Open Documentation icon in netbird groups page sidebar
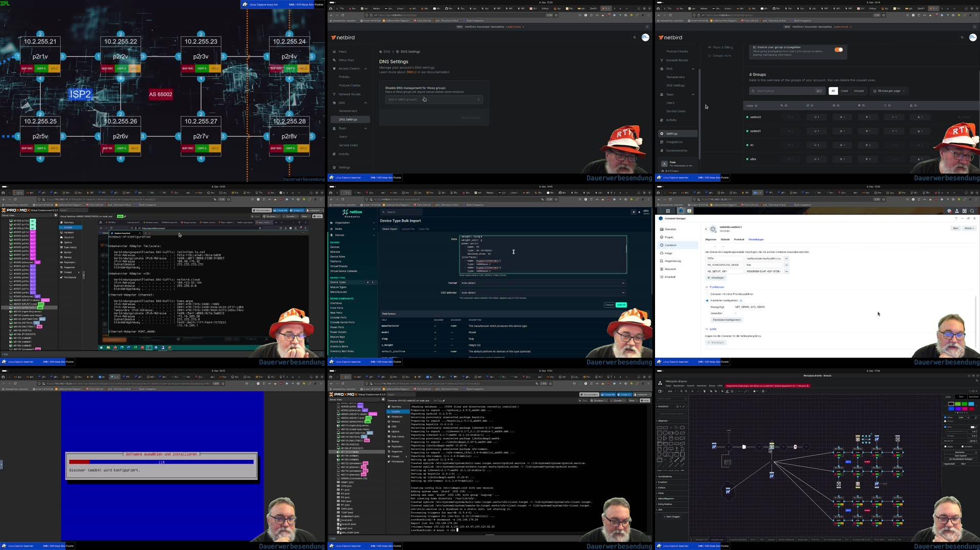This screenshot has width=980, height=550. coord(662,150)
